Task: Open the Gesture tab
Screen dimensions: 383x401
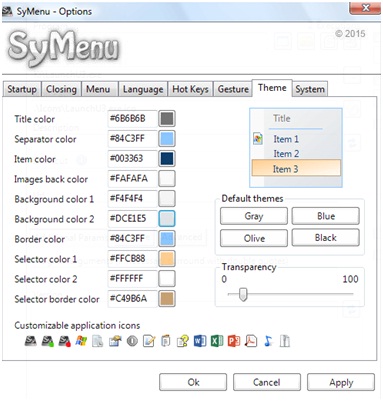Action: pyautogui.click(x=233, y=89)
